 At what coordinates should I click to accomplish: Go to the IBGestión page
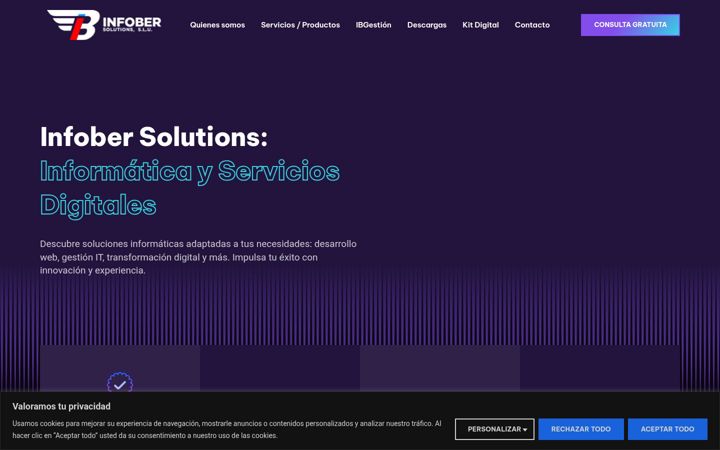tap(373, 25)
